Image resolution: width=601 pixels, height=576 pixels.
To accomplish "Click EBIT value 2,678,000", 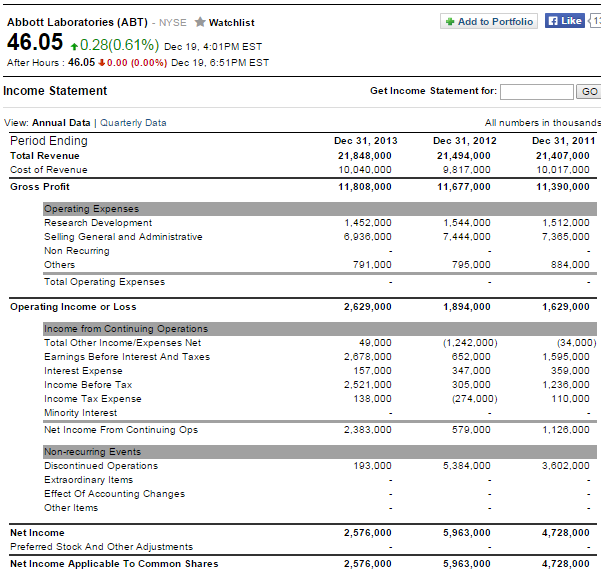I will click(x=368, y=357).
